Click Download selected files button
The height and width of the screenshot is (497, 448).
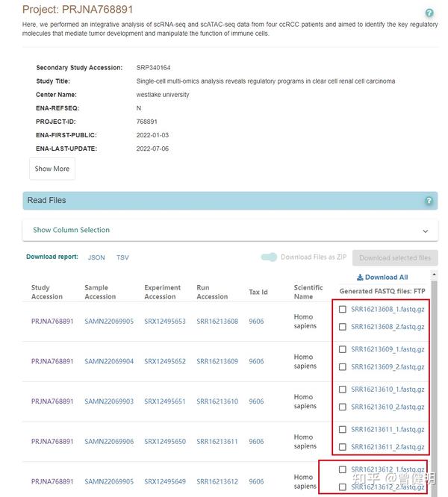coord(395,258)
